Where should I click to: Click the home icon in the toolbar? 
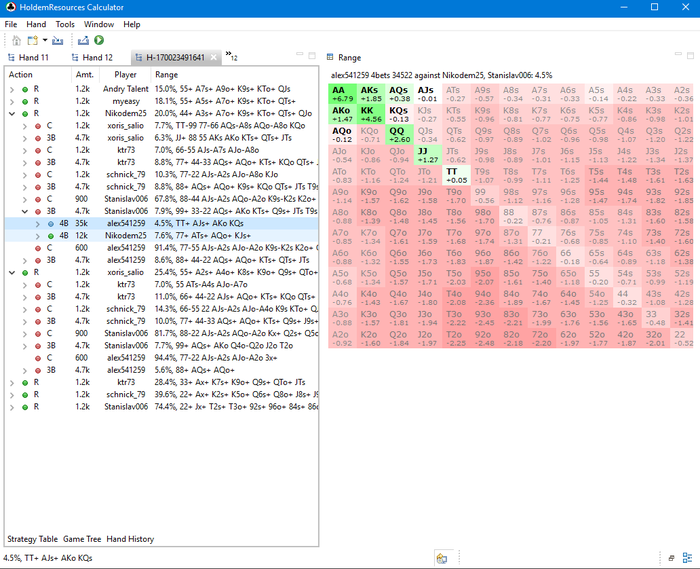point(17,41)
